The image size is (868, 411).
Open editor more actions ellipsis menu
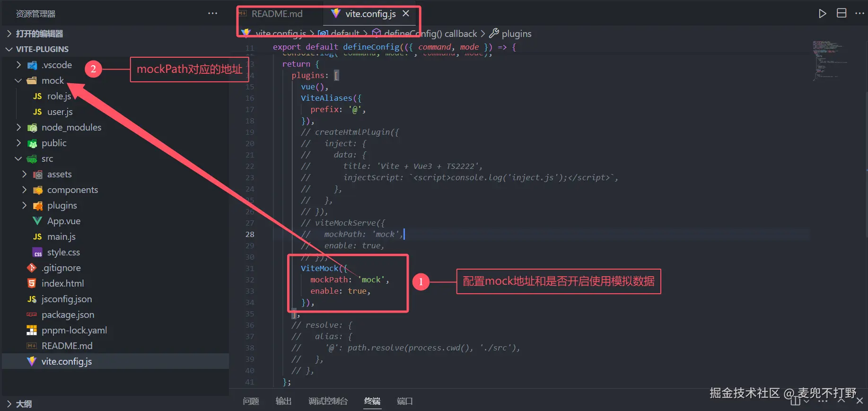(859, 13)
